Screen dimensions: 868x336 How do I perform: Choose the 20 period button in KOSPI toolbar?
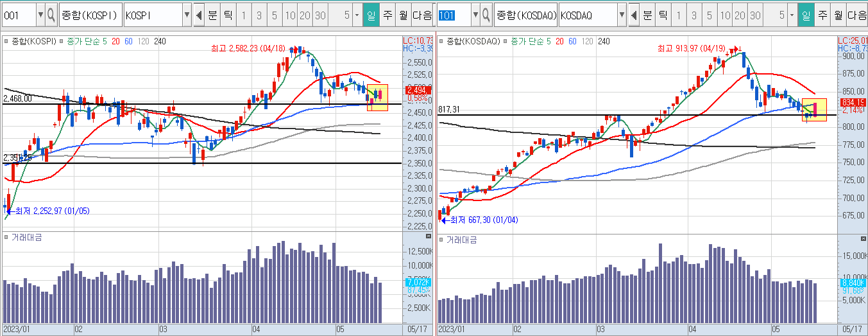pos(305,14)
